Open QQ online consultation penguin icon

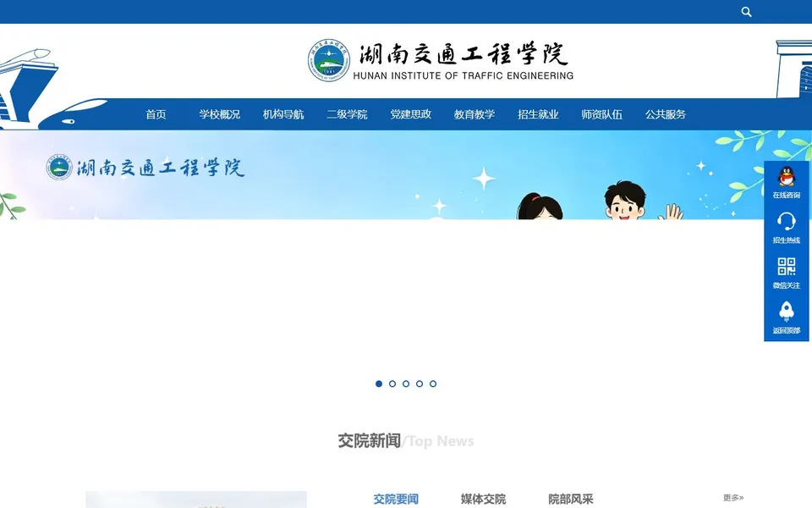tap(786, 176)
